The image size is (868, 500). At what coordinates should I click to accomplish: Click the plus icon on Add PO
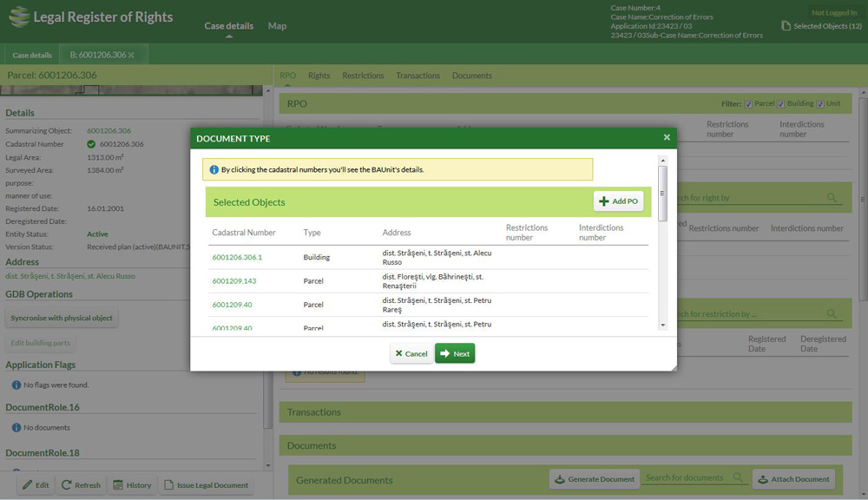pos(604,201)
